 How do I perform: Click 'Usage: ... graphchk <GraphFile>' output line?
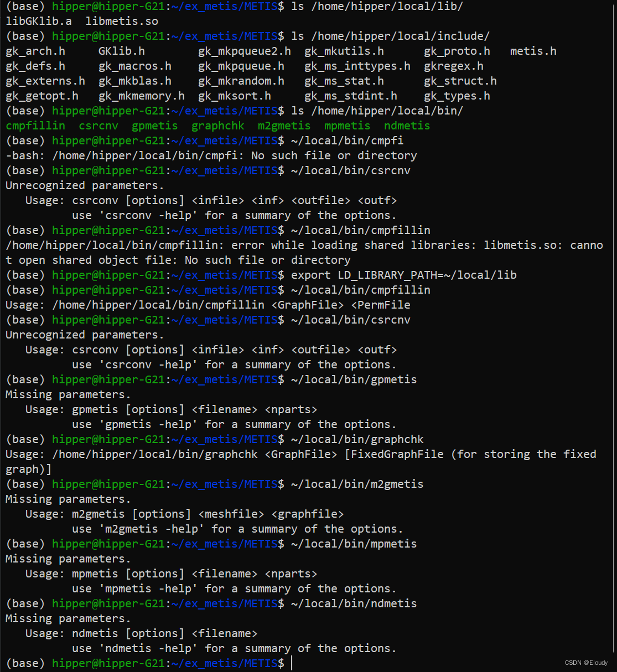click(301, 461)
